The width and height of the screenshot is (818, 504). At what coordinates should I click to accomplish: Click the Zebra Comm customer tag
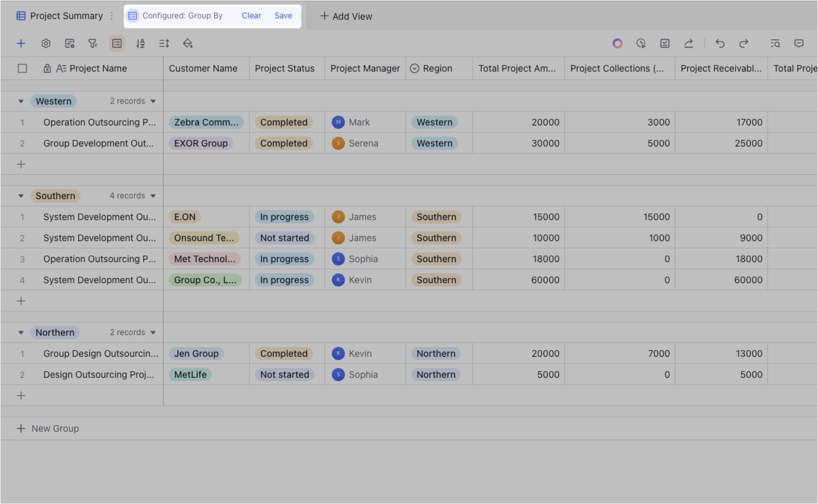click(x=206, y=122)
